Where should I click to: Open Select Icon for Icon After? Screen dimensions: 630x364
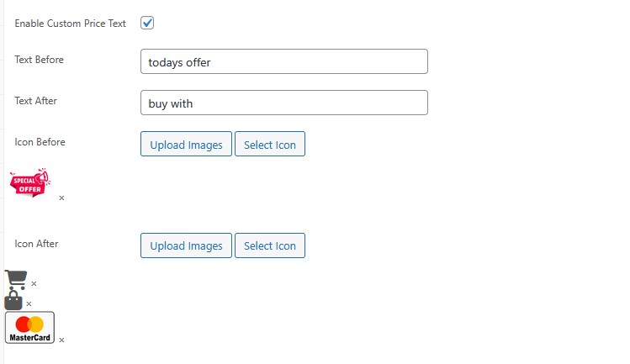(x=270, y=245)
